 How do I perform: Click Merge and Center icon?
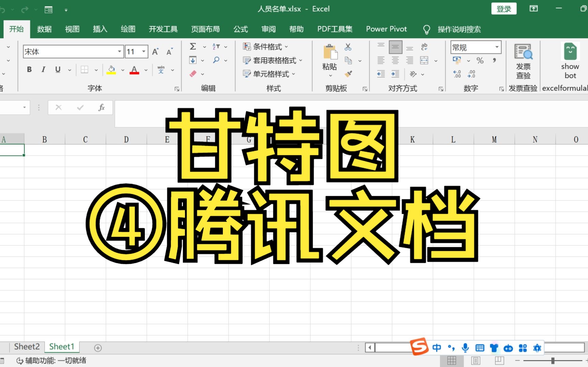pos(424,61)
